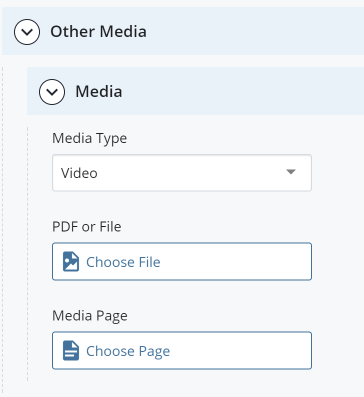Click the Choose Page button
364x397 pixels.
[182, 350]
